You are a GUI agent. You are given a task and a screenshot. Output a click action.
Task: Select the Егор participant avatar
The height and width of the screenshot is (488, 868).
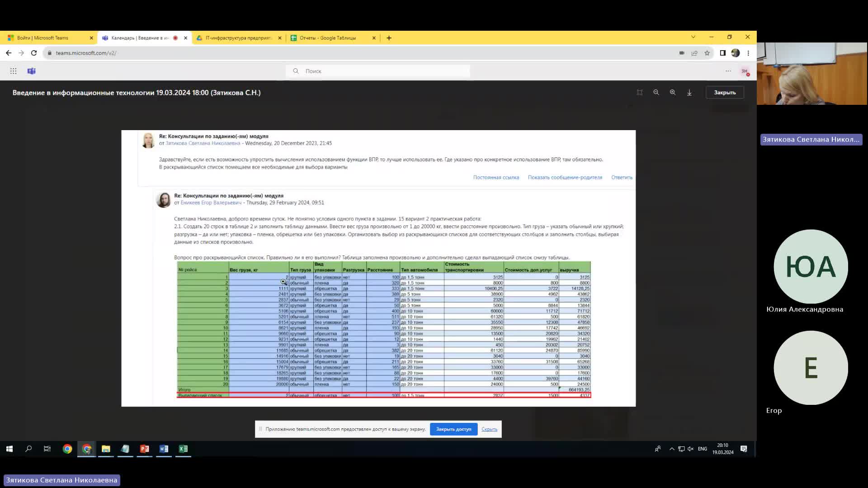pos(811,368)
